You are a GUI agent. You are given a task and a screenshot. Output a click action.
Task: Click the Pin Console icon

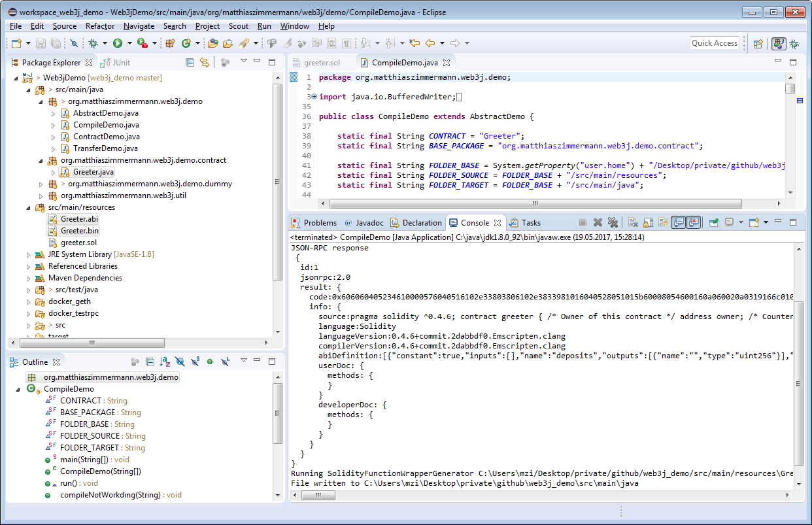714,222
